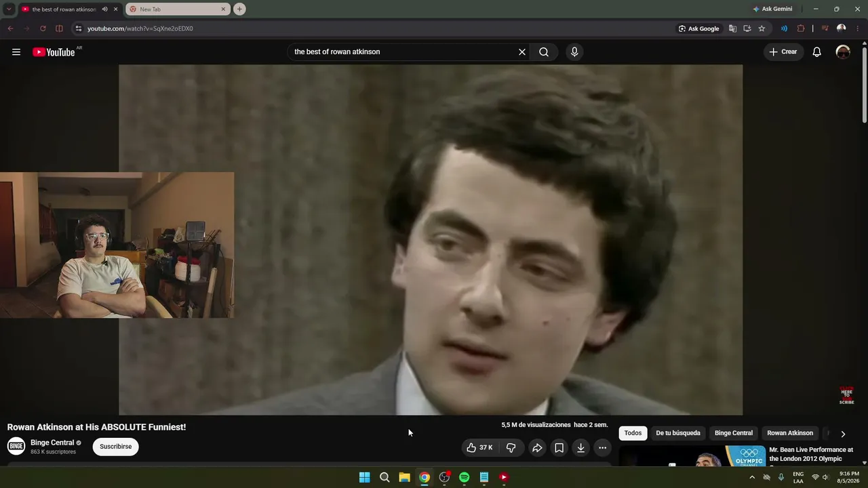Translate this page via the translate icon
868x488 pixels.
732,28
